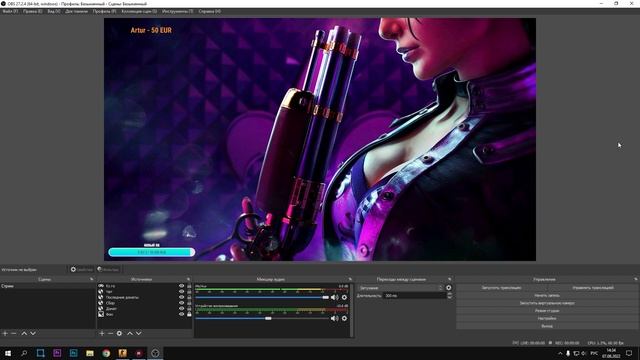Image resolution: width=640 pixels, height=360 pixels.
Task: Click the Выход button
Action: (x=547, y=326)
